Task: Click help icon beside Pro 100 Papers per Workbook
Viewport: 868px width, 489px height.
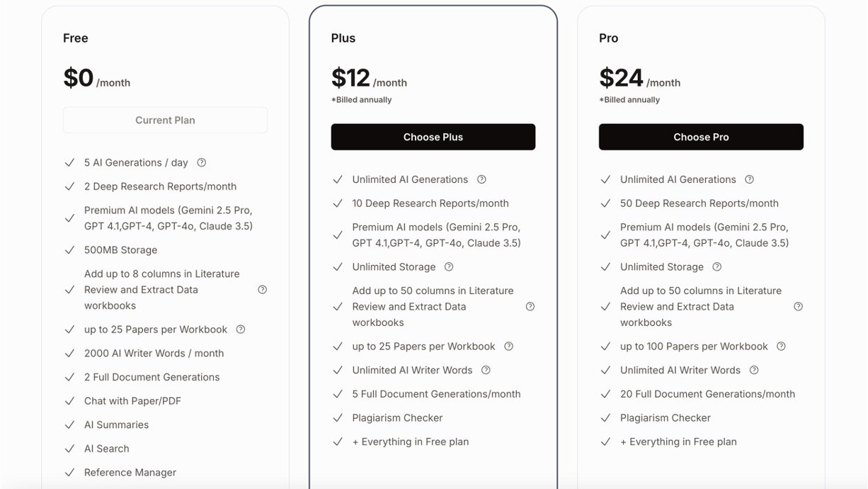Action: [x=782, y=347]
